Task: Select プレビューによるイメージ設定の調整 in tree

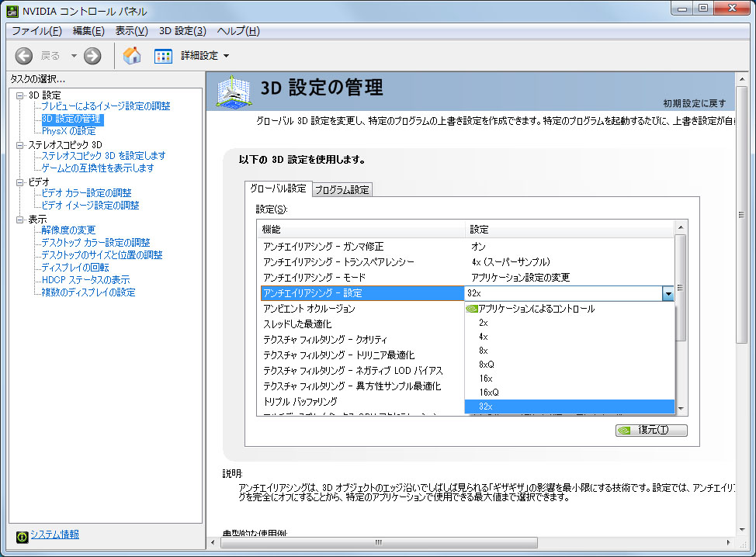Action: [x=106, y=106]
